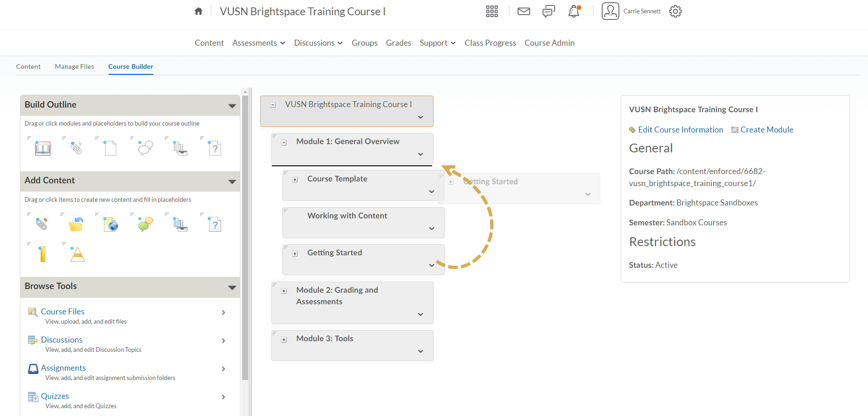Open the dropdown for Course Template
Image resolution: width=868 pixels, height=416 pixels.
click(432, 192)
